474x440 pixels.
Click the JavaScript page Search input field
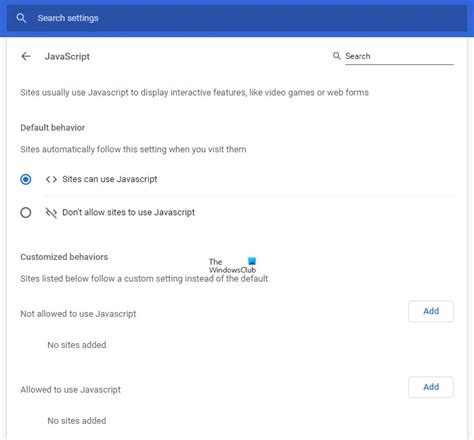(x=399, y=56)
